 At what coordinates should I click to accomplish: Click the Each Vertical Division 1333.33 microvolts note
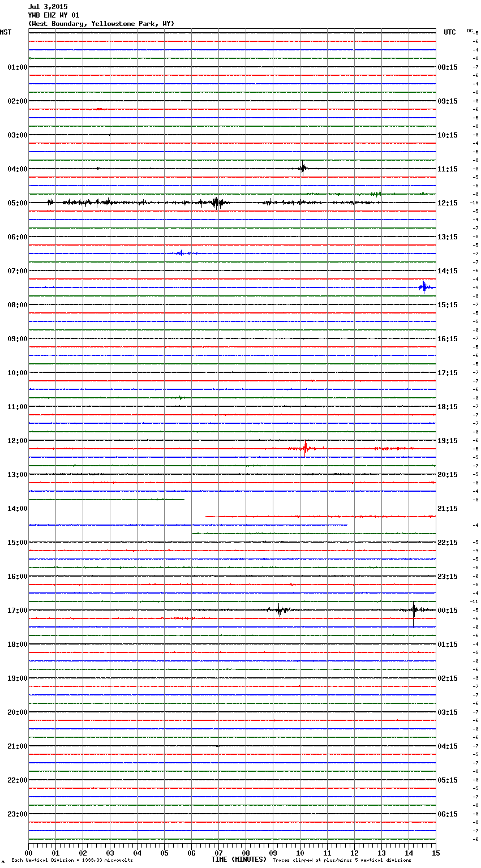point(72,860)
